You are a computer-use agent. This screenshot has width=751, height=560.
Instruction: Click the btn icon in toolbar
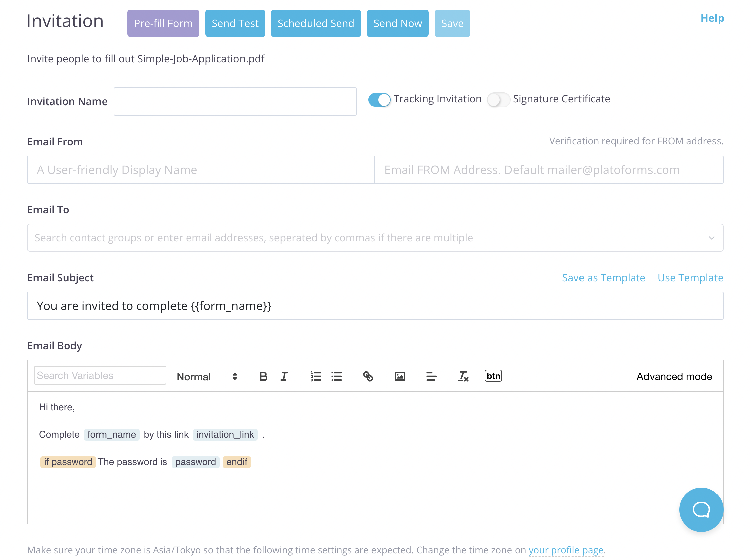[x=493, y=376]
